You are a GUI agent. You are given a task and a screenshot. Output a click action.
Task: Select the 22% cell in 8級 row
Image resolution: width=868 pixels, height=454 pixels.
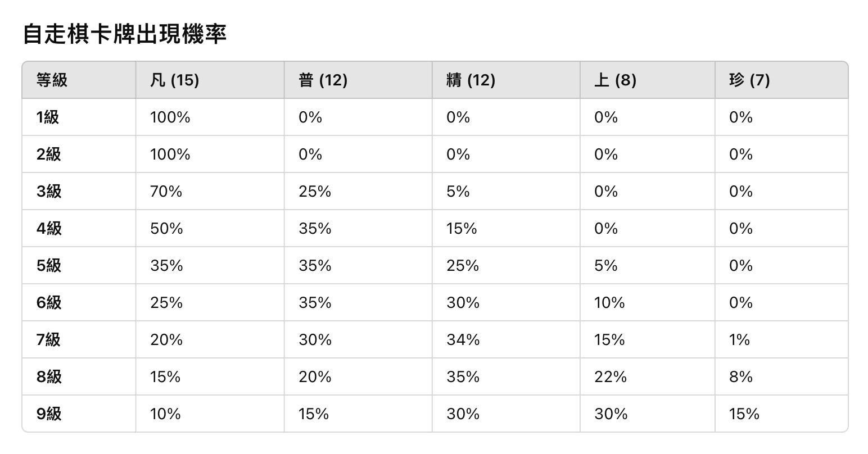tap(610, 377)
